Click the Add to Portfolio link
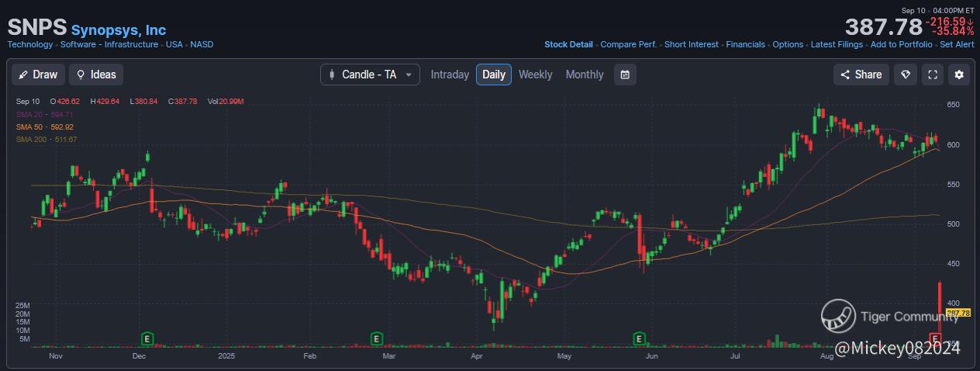980x371 pixels. 901,44
